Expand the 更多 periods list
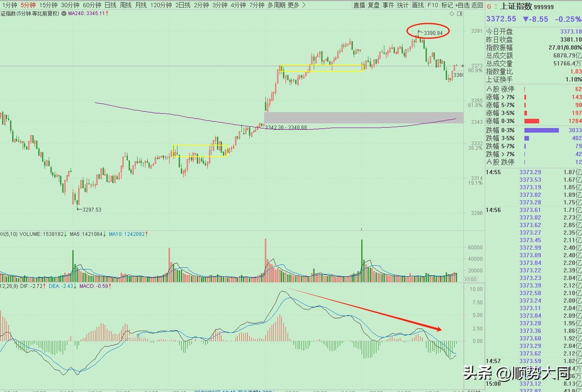 coord(296,5)
